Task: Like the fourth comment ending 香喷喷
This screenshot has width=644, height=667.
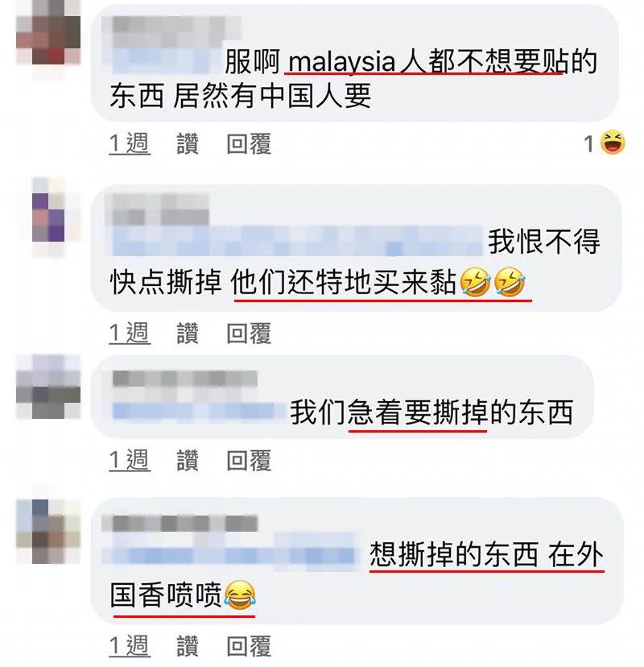Action: coord(188,646)
